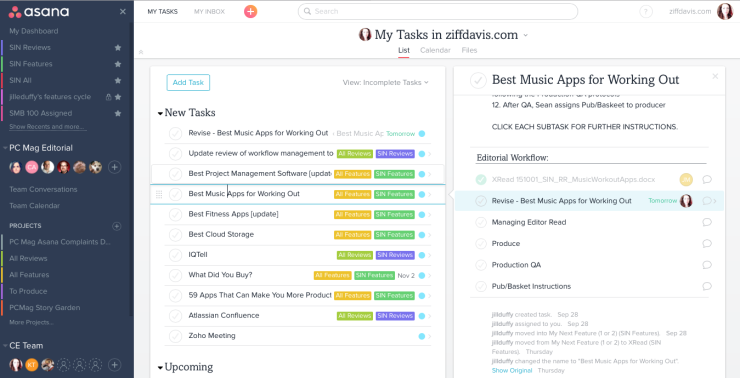
Task: Click the All Features tag on Best Cloud Storage
Action: pos(352,235)
